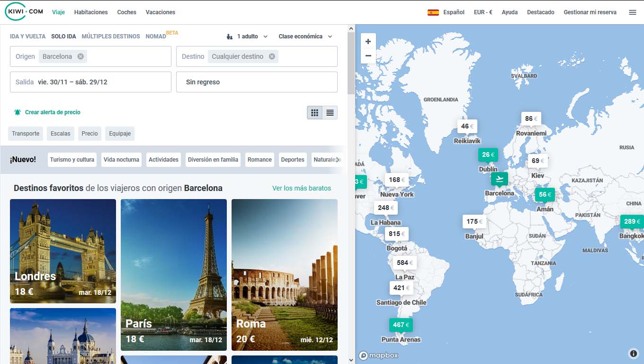This screenshot has height=364, width=644.
Task: Switch to list view of results
Action: [330, 112]
